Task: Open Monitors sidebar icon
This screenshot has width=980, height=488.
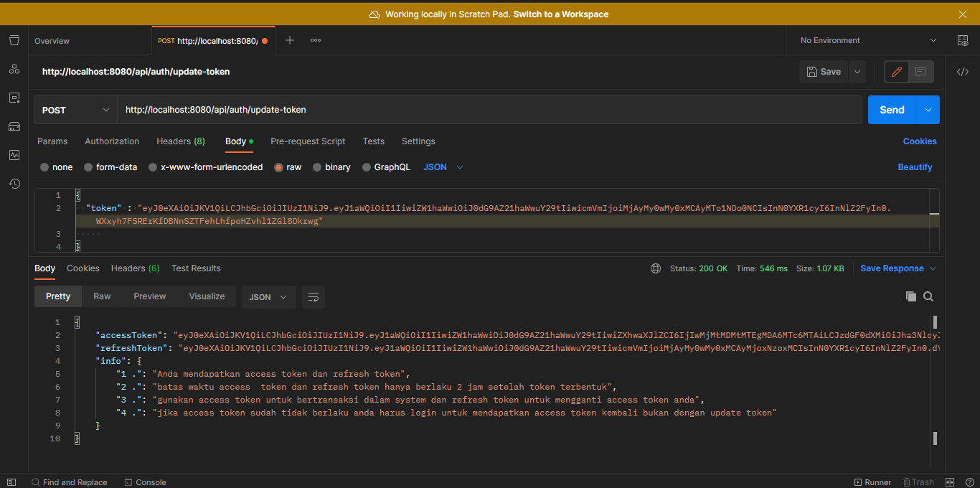Action: point(14,155)
